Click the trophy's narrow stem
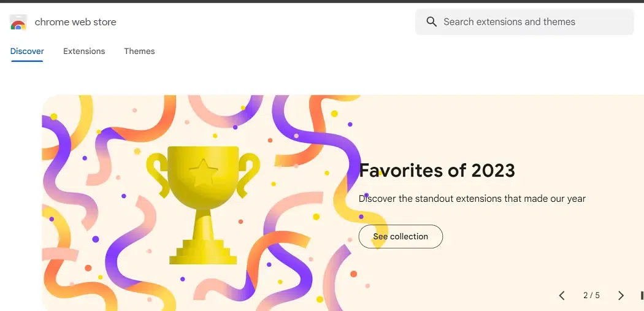Viewport: 644px width, 311px height. [202, 224]
